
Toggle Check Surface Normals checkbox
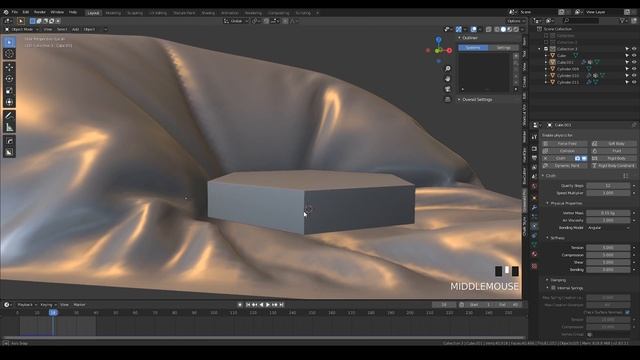tap(627, 312)
